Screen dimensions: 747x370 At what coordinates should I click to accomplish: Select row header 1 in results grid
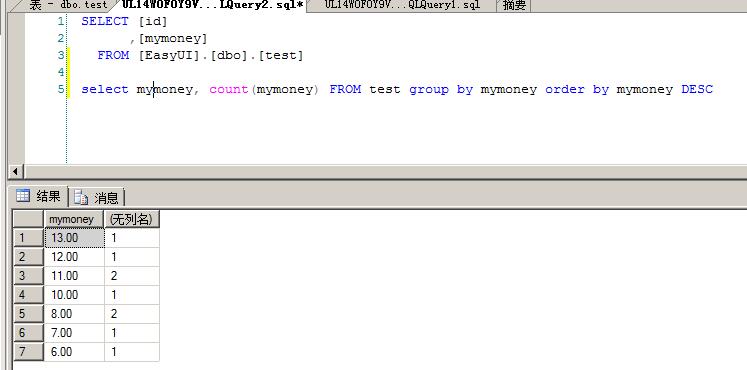point(28,238)
